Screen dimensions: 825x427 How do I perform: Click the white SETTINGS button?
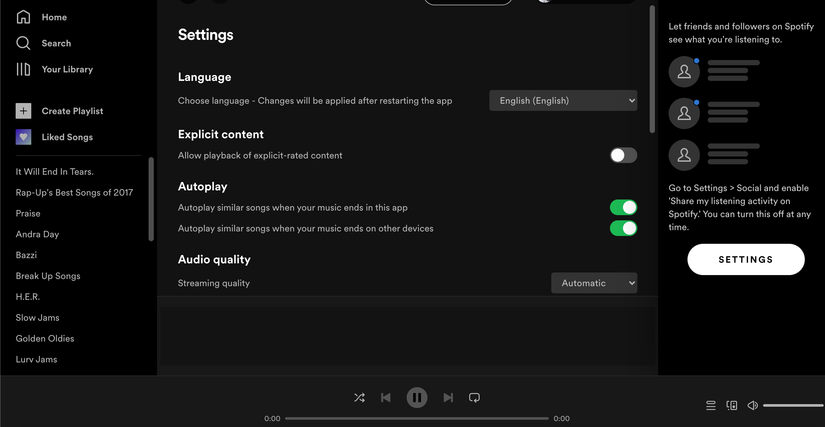[746, 259]
